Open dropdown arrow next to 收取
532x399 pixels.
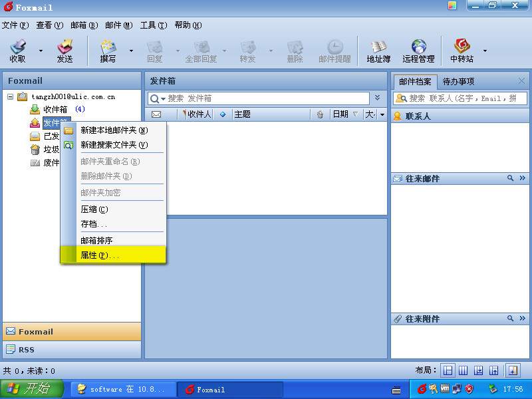pos(41,51)
